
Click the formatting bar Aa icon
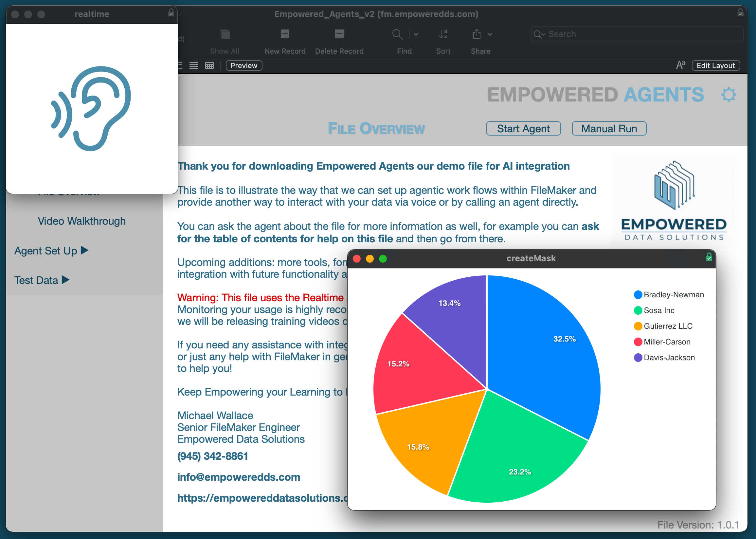680,65
